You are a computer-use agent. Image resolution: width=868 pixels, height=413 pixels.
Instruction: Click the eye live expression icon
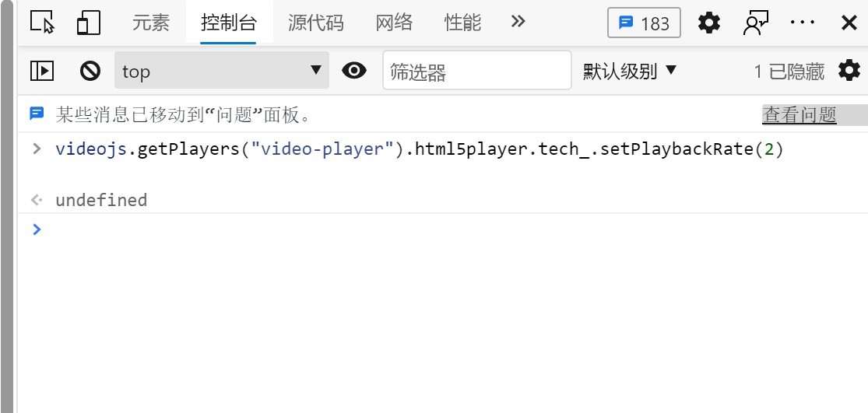(x=354, y=70)
